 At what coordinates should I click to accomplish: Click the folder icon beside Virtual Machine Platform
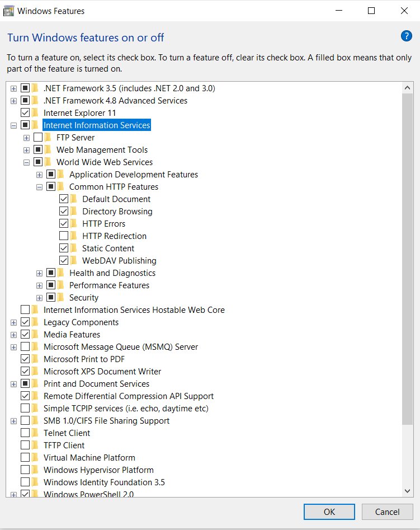point(35,458)
